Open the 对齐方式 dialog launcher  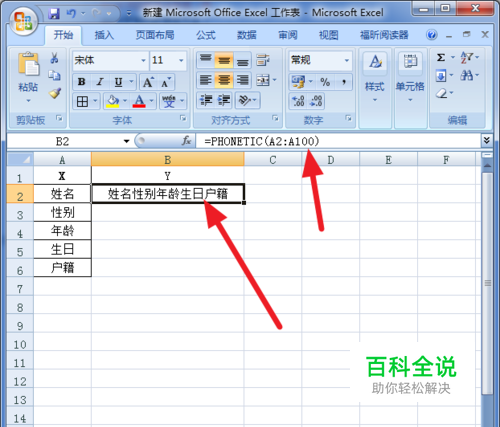[275, 118]
